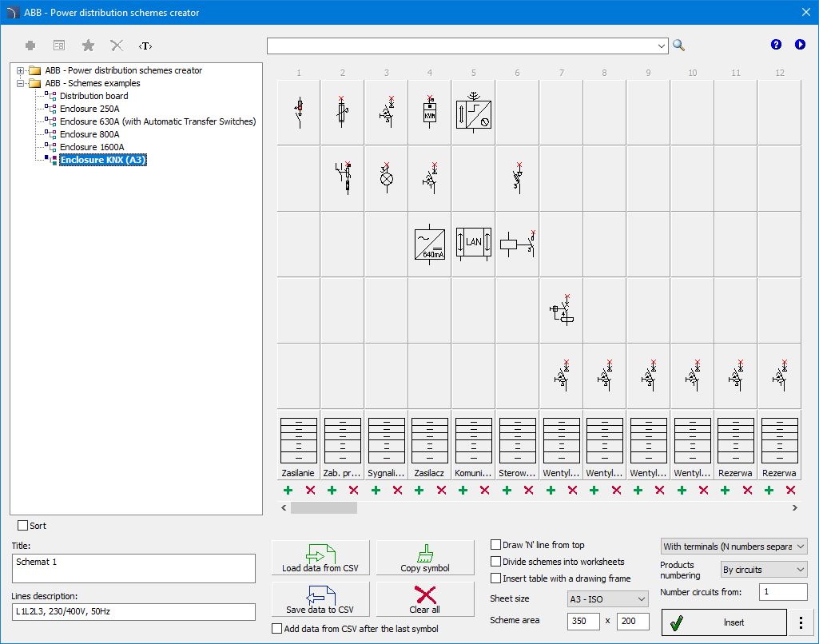The image size is (819, 644).
Task: Select the circuit breaker symbol in column 9
Action: pyautogui.click(x=648, y=376)
